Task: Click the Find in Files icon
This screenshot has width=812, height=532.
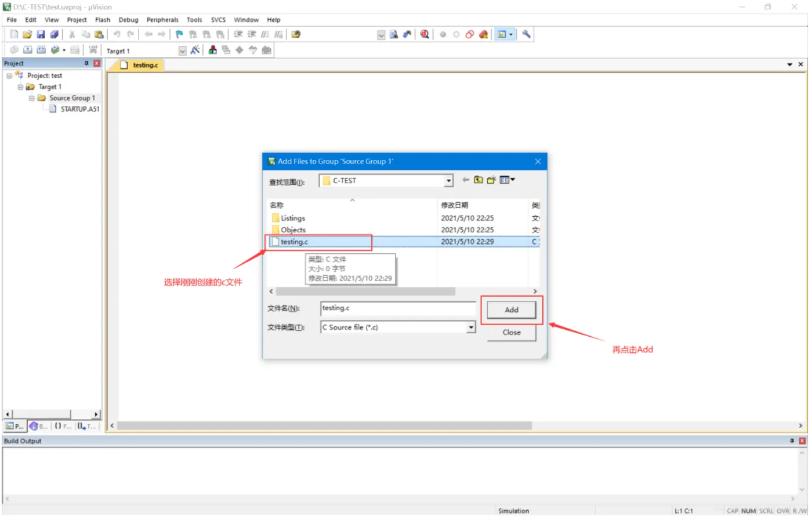Action: [296, 35]
